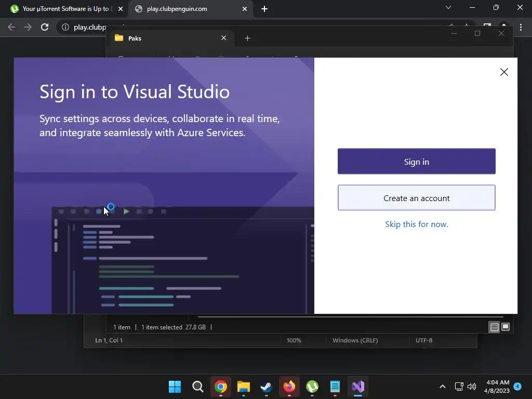532x399 pixels.
Task: Open uTorrent from the taskbar
Action: point(312,387)
